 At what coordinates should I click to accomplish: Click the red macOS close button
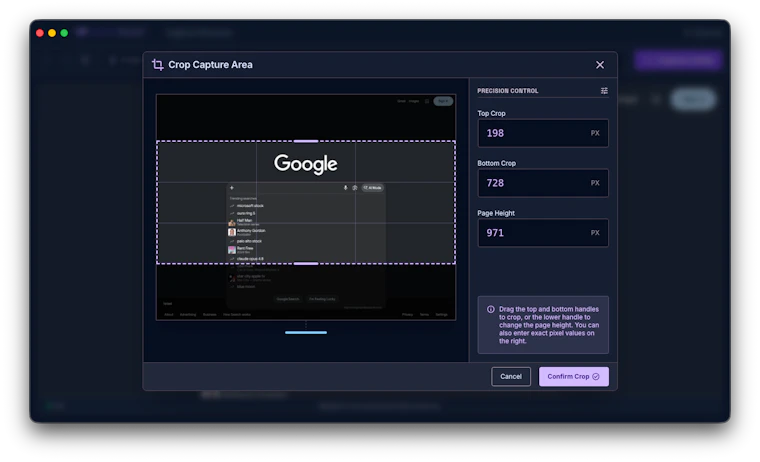pyautogui.click(x=40, y=33)
